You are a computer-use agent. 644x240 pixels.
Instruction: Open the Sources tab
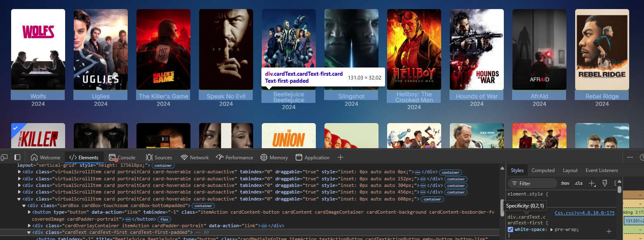(159, 157)
